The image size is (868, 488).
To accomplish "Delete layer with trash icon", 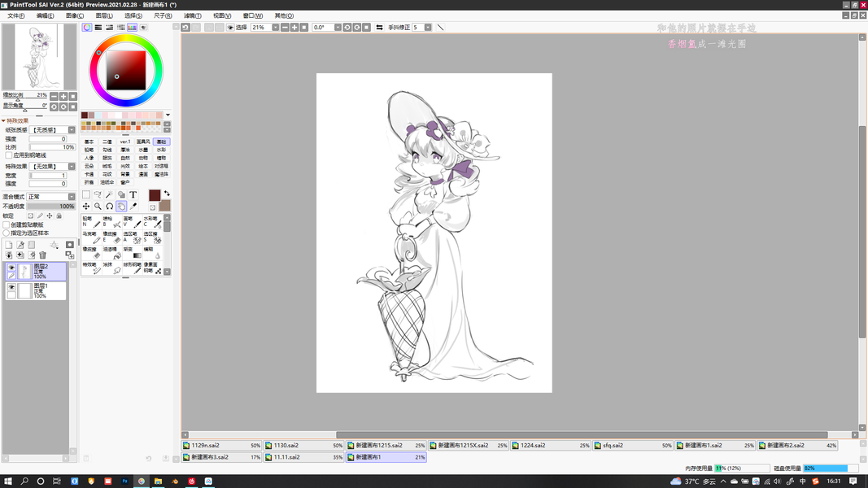I will click(x=42, y=255).
